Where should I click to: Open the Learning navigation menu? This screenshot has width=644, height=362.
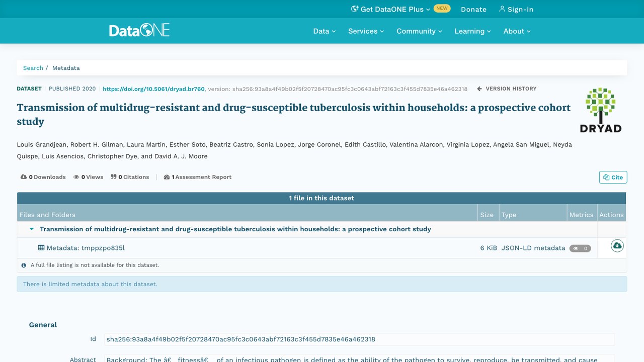[x=472, y=31]
